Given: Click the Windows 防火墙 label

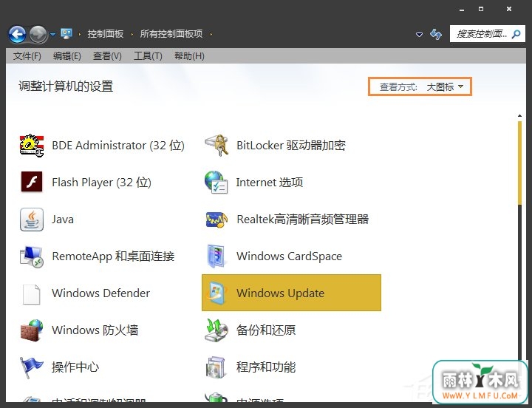Looking at the screenshot, I should 95,330.
